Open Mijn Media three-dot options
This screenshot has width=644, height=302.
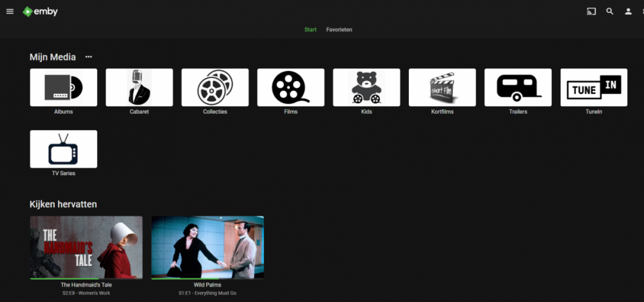[89, 57]
